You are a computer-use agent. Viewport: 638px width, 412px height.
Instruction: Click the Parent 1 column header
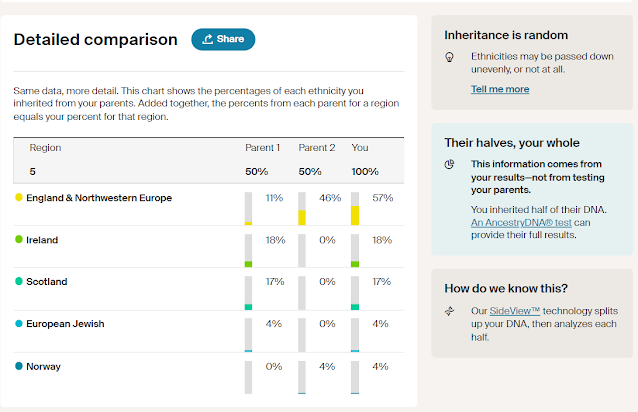click(x=262, y=148)
